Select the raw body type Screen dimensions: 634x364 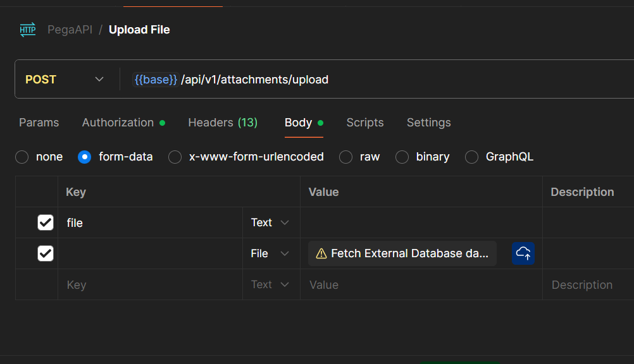pyautogui.click(x=346, y=157)
